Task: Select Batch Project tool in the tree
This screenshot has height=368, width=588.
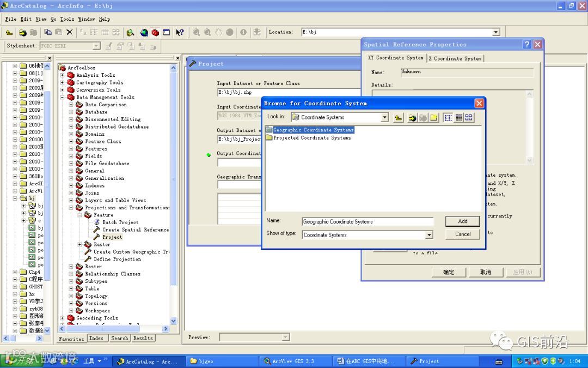Action: tap(120, 222)
